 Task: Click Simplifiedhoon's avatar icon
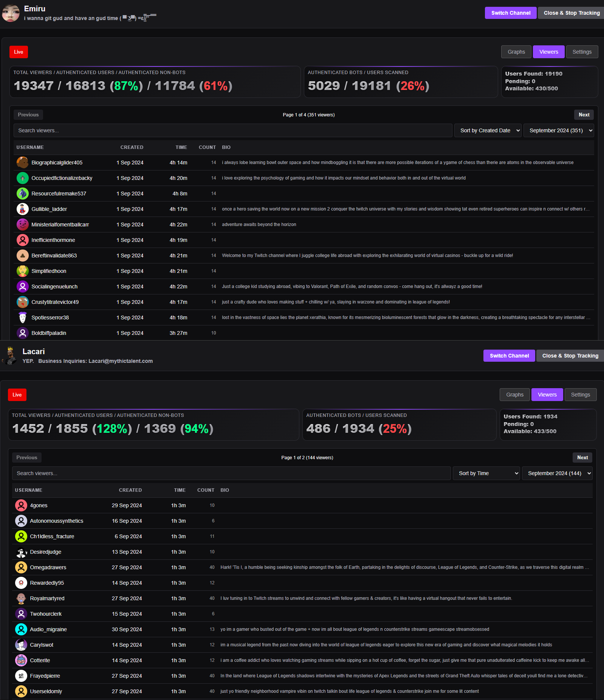(x=23, y=271)
